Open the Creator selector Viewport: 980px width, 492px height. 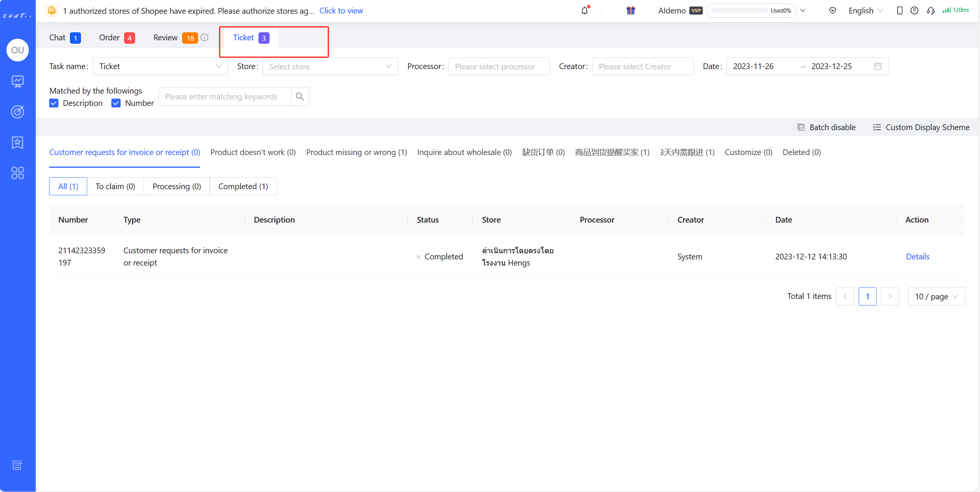pos(643,66)
